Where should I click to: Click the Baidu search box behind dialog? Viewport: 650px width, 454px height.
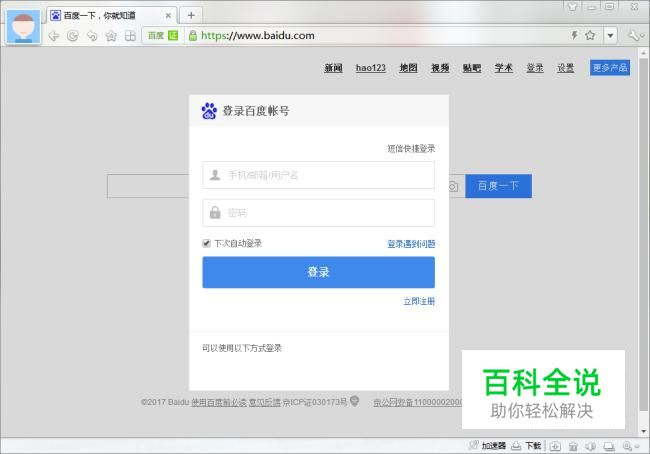(148, 186)
